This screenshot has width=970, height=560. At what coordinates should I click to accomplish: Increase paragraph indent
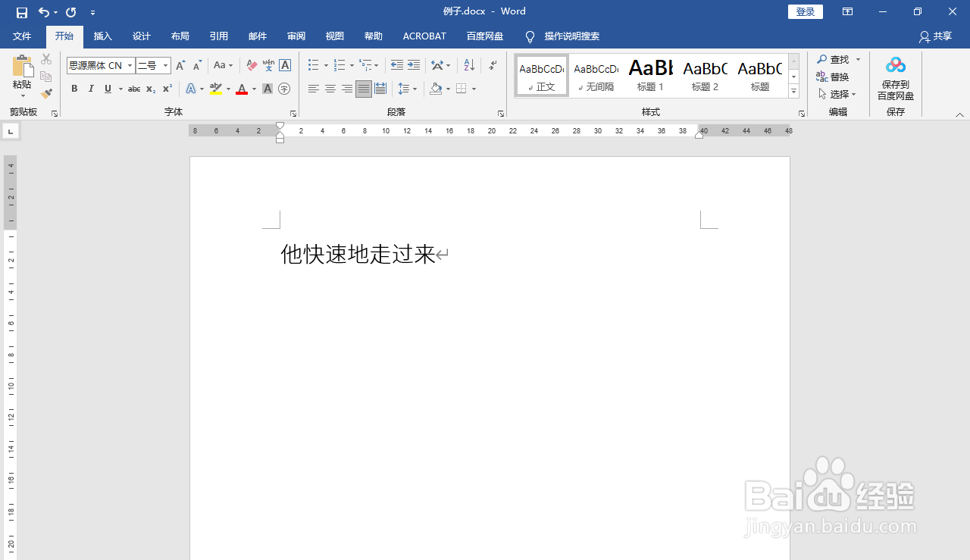[414, 66]
